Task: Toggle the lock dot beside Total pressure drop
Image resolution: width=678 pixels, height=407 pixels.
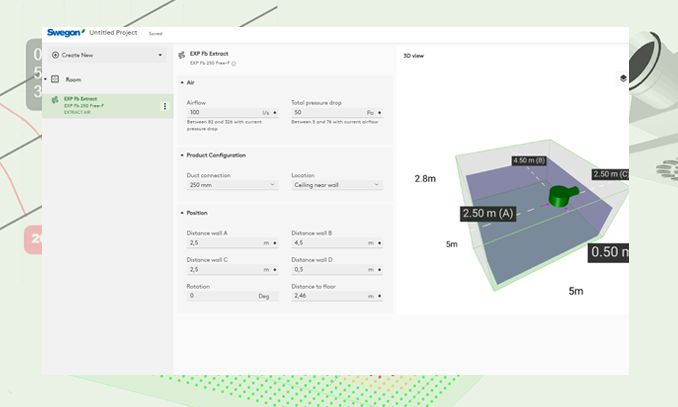Action: click(x=379, y=112)
